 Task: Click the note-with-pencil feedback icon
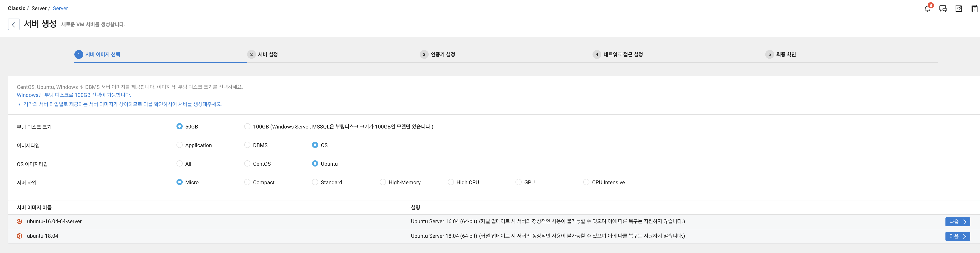click(x=959, y=9)
